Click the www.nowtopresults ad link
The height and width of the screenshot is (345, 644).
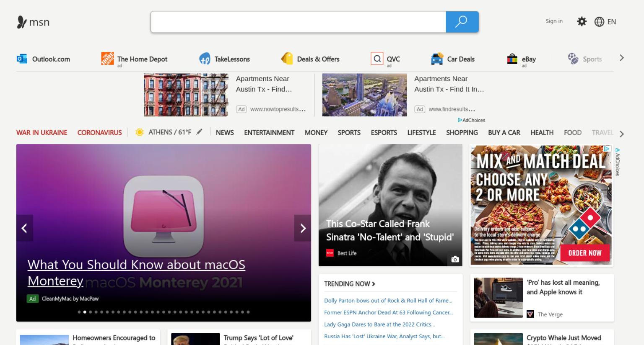278,109
